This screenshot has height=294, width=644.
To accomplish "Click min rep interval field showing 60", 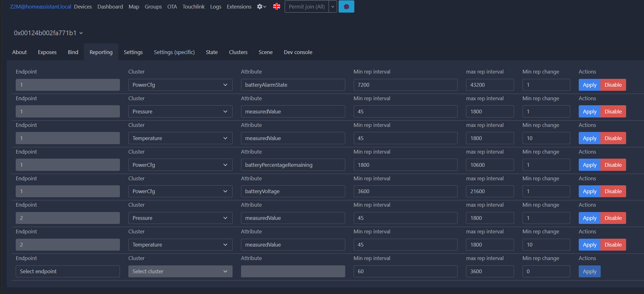I will click(406, 271).
